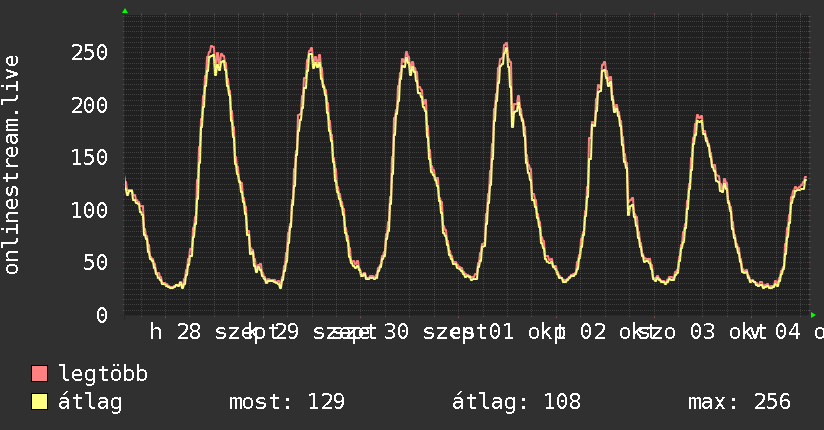
Task: Click the yellow átlag legend swatch
Action: [x=39, y=402]
